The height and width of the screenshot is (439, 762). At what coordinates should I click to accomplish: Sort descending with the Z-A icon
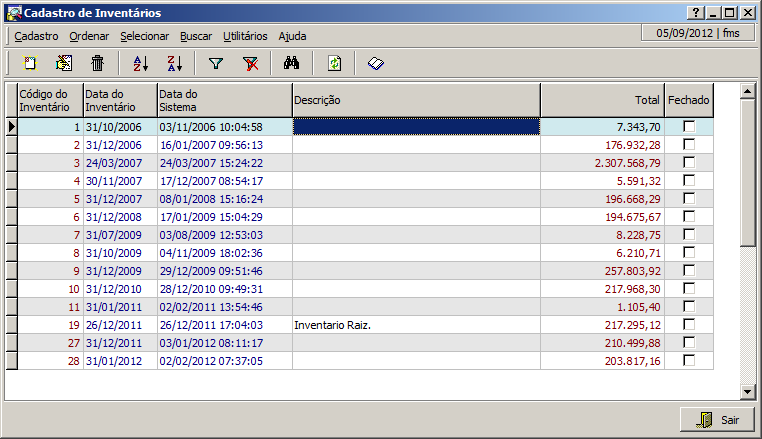tap(174, 64)
